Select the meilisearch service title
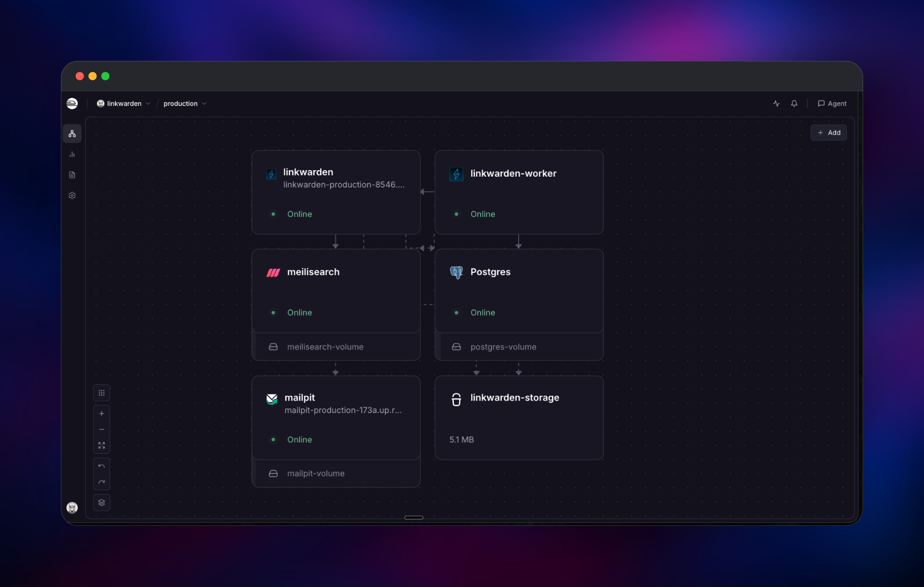The width and height of the screenshot is (924, 587). coord(314,272)
